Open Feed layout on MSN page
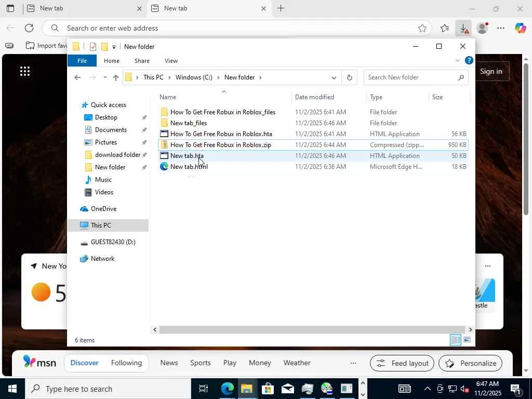 [402, 363]
